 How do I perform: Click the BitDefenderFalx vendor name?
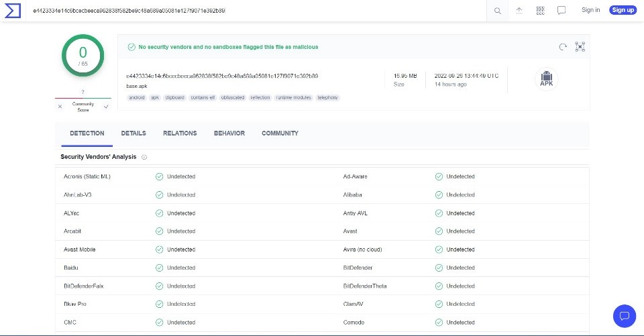tap(84, 286)
